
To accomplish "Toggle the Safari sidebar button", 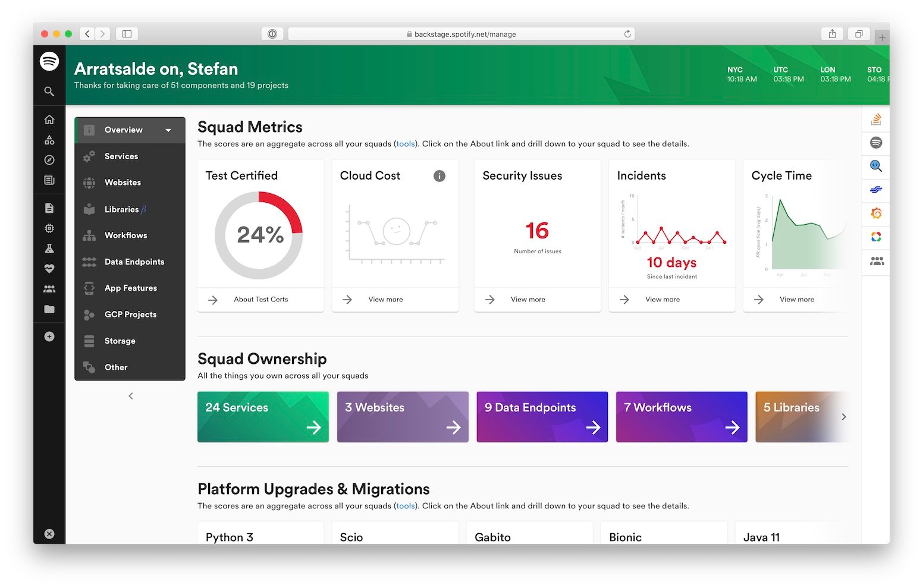I will 127,34.
